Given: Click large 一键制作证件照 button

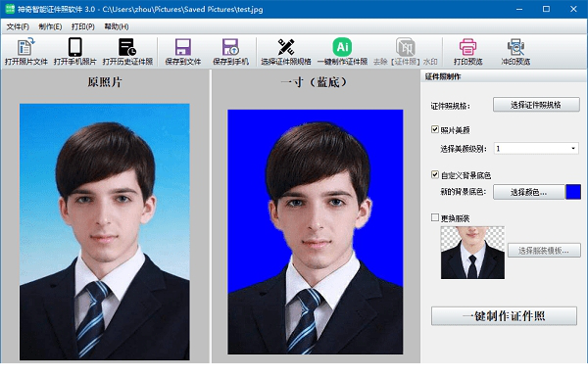Looking at the screenshot, I should 504,316.
